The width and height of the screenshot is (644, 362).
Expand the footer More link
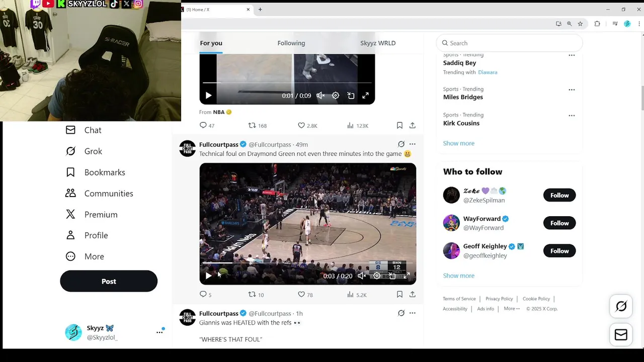[x=512, y=308]
